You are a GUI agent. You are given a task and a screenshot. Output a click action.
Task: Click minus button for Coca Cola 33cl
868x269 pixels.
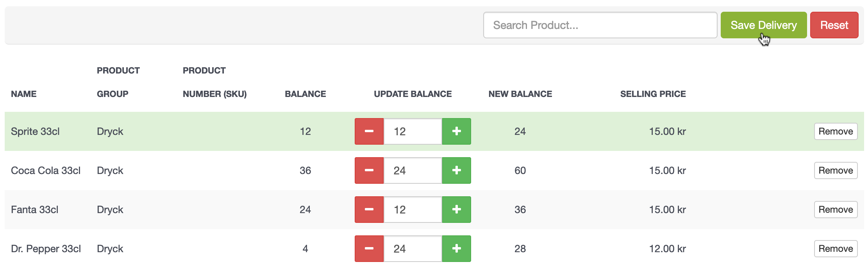pyautogui.click(x=369, y=170)
